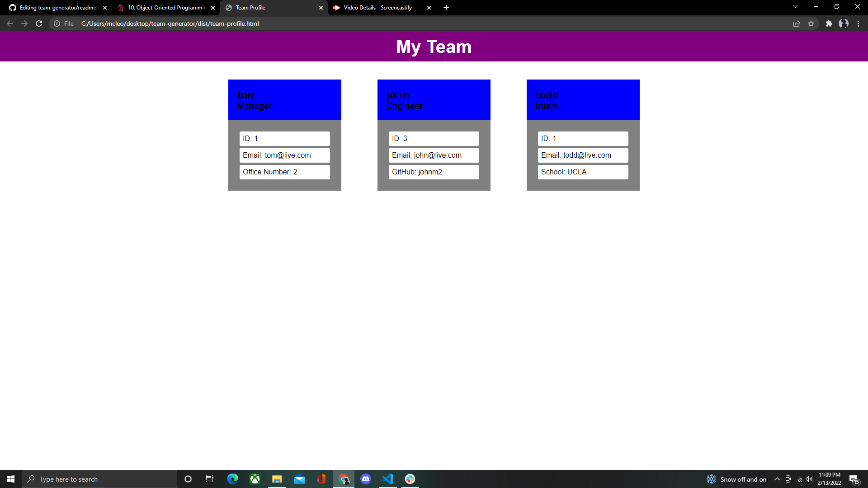Image resolution: width=868 pixels, height=488 pixels.
Task: Switch to the Object-Oriented Programming tab
Action: 165,8
